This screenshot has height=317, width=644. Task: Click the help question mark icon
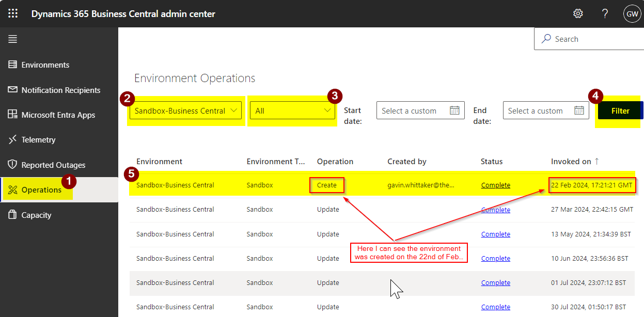coord(605,13)
